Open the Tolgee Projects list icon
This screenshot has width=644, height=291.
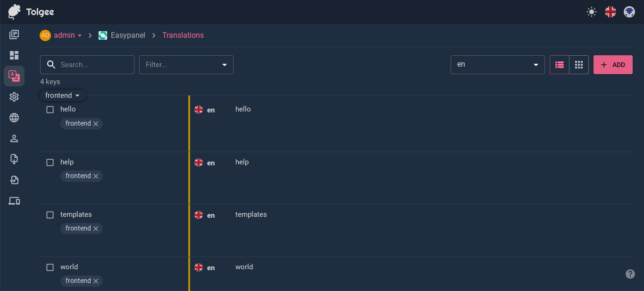(x=14, y=34)
